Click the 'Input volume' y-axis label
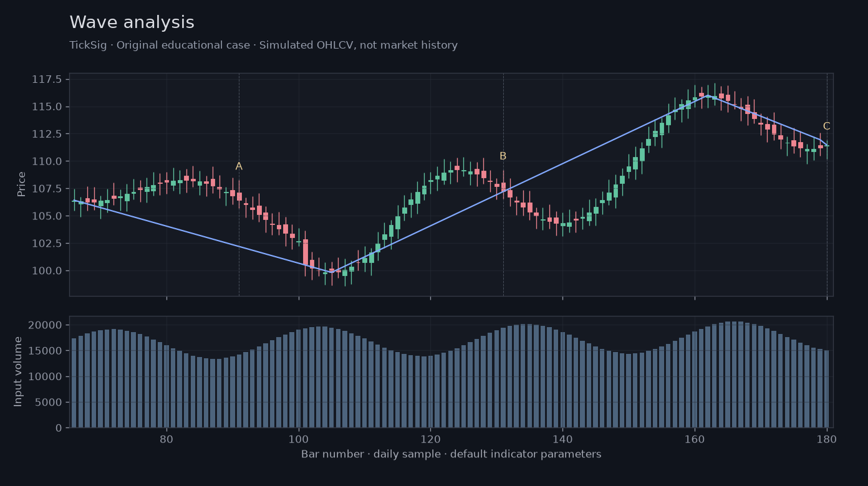 (19, 372)
